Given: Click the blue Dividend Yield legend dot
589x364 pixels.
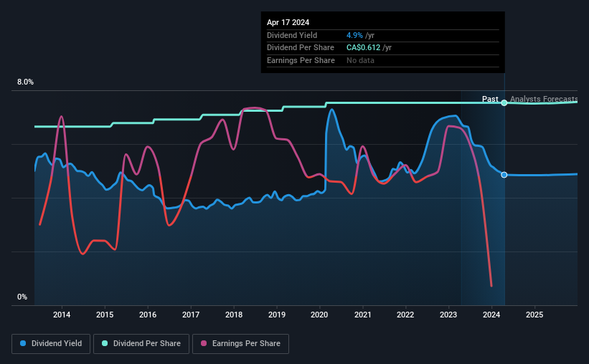Looking at the screenshot, I should [23, 343].
